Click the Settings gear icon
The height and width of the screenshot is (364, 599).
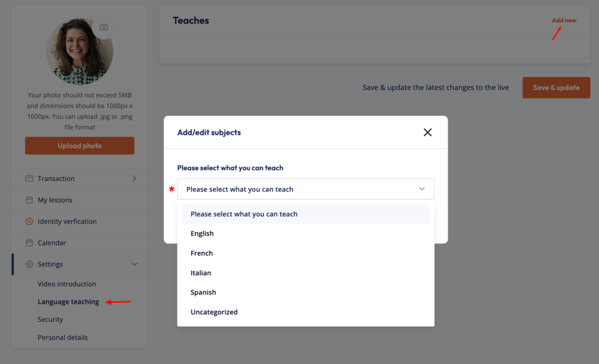click(29, 264)
